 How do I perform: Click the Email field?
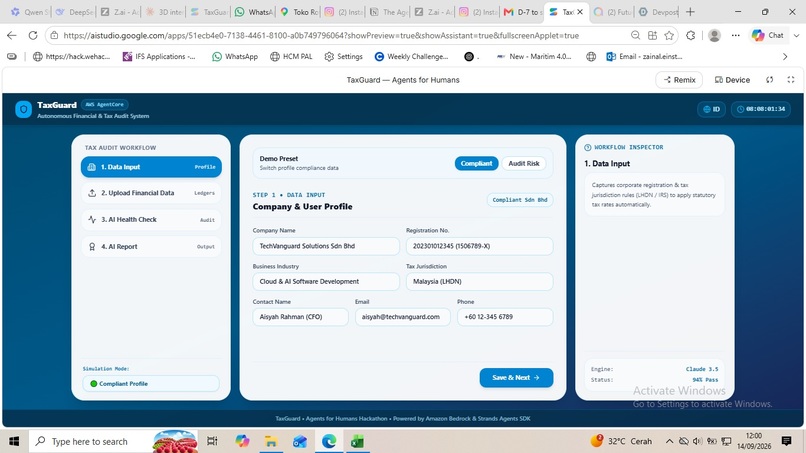(402, 317)
